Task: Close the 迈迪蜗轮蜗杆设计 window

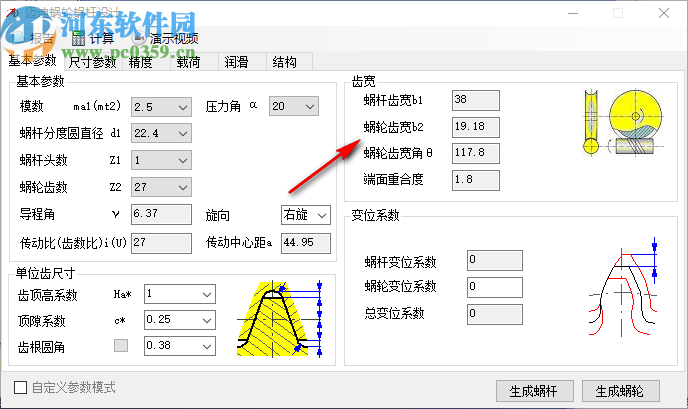Action: tap(664, 13)
